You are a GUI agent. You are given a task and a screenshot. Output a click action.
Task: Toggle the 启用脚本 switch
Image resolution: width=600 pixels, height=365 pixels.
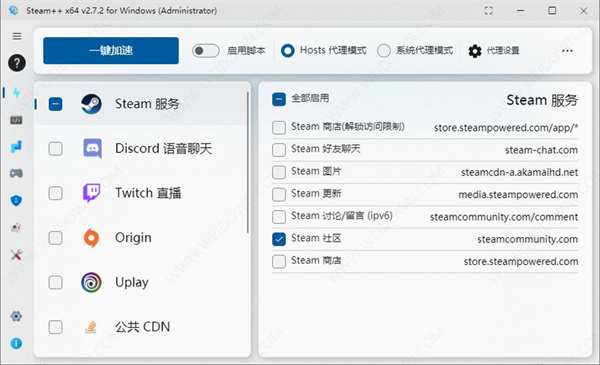(x=205, y=51)
